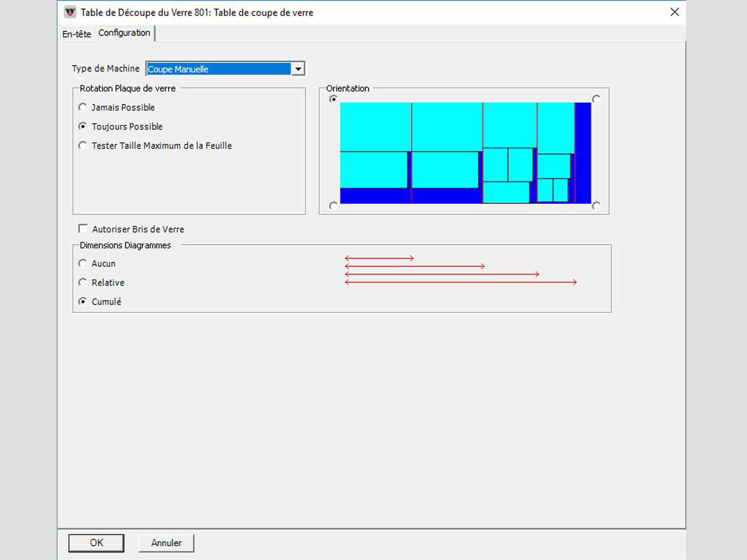Click the Coupe Manuelle combo box field
The width and height of the screenshot is (747, 560).
click(x=219, y=69)
